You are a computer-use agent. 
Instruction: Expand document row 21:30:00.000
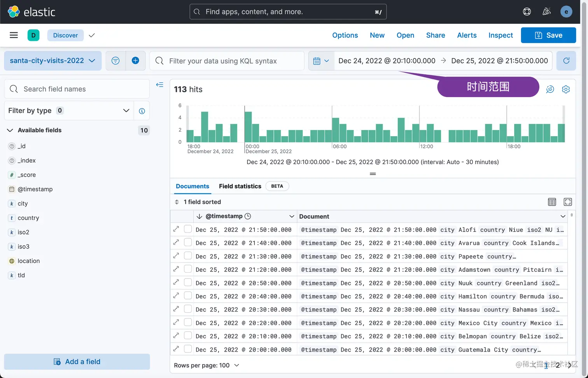click(x=176, y=255)
